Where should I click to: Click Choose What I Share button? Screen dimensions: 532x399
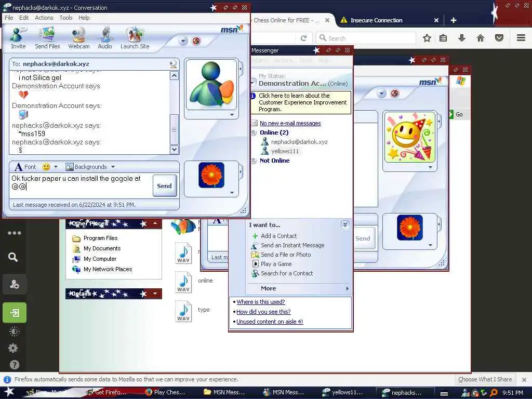tap(485, 379)
